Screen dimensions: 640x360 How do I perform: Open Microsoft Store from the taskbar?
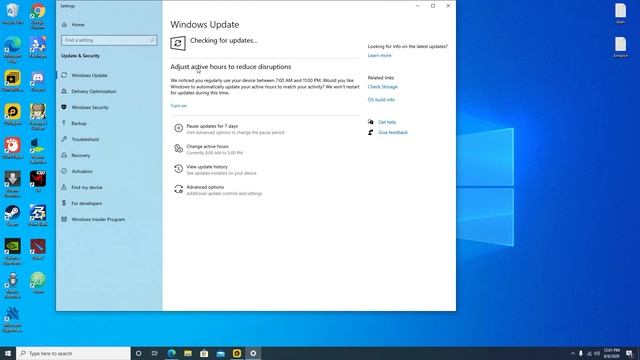point(204,353)
